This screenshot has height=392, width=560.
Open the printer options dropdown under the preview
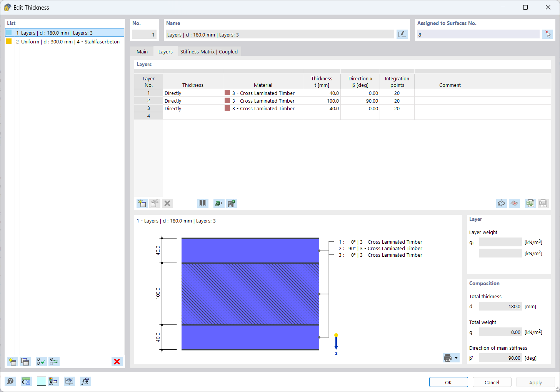[x=456, y=358]
